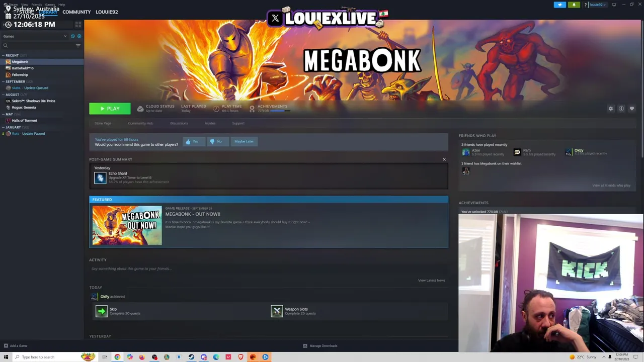Open Megabonk Out Now featured thumbnail
The width and height of the screenshot is (644, 362).
coord(127,225)
